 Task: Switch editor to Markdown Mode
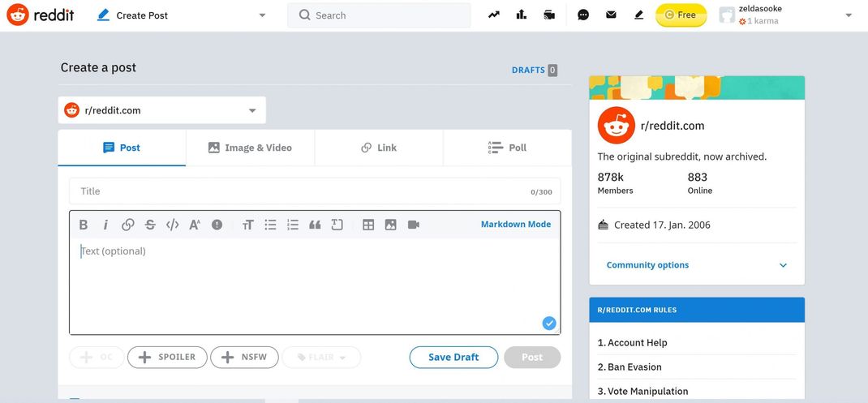pos(515,224)
